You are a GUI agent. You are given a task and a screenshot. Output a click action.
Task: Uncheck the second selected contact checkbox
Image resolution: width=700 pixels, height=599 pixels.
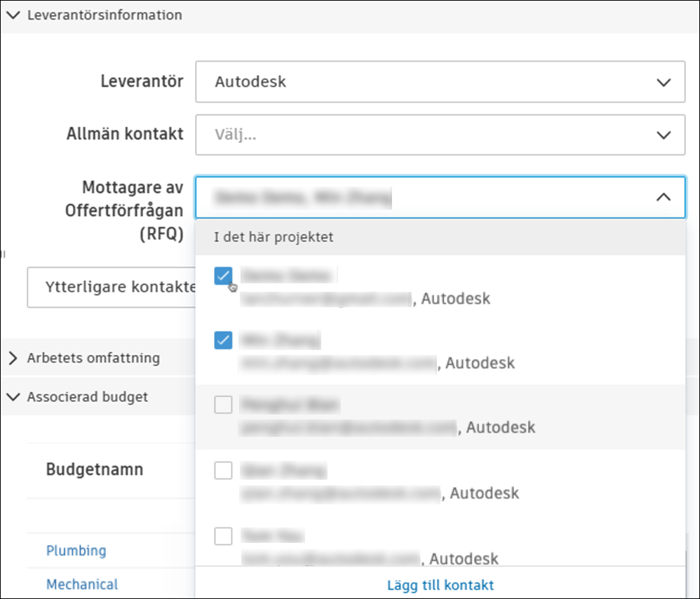[223, 341]
